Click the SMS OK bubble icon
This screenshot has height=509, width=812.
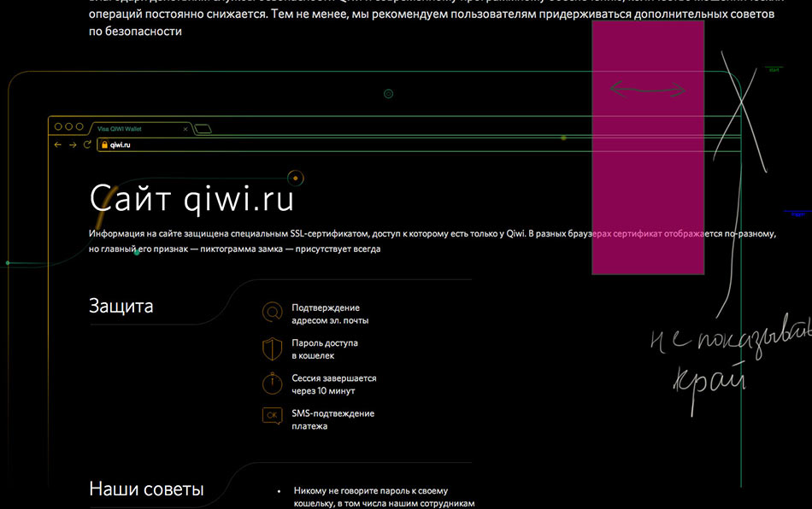tap(272, 417)
